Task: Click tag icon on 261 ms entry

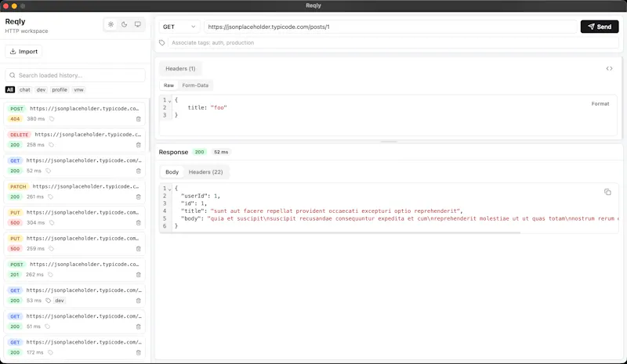Action: [50, 197]
